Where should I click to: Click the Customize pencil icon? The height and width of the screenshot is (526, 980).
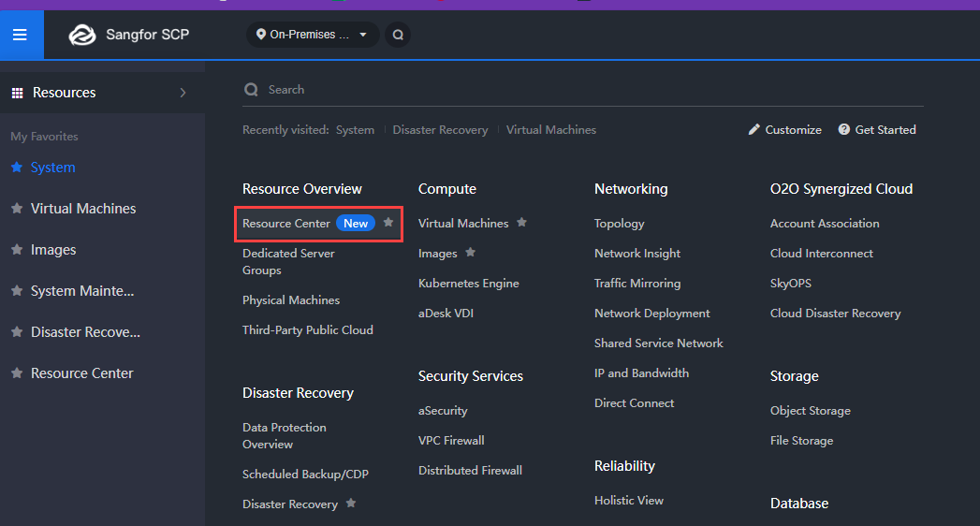754,129
